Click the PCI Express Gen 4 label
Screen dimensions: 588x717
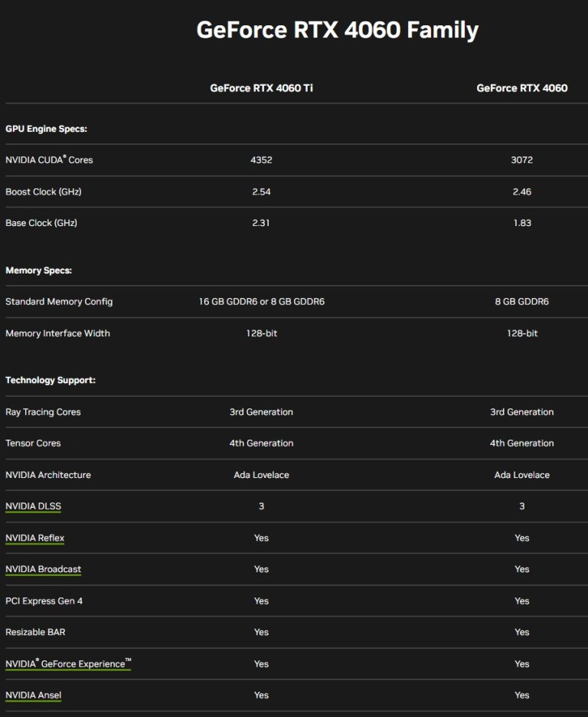44,601
